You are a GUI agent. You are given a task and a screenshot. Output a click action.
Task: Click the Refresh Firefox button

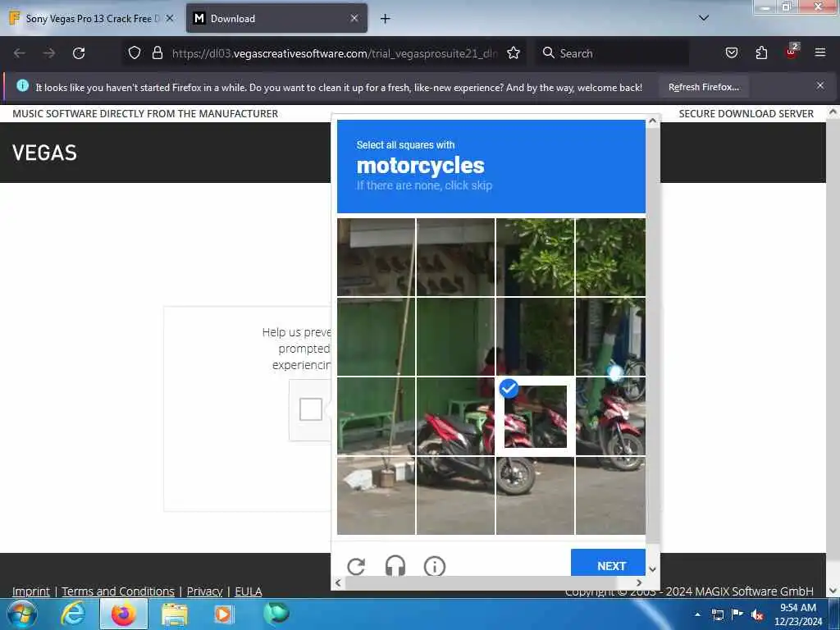tap(703, 87)
